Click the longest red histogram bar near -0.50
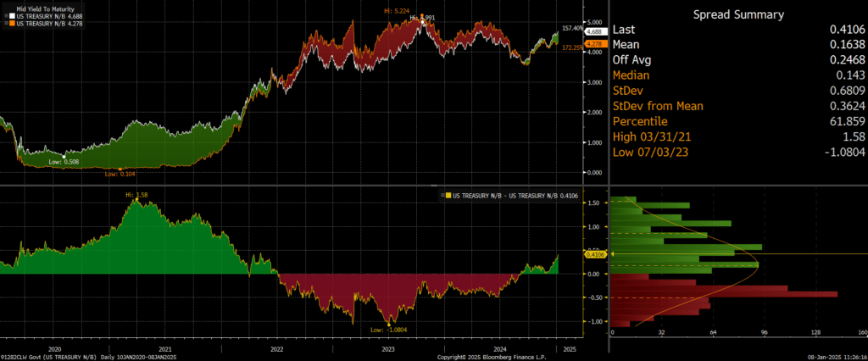Viewport: 868px width, 361px height. [x=724, y=295]
